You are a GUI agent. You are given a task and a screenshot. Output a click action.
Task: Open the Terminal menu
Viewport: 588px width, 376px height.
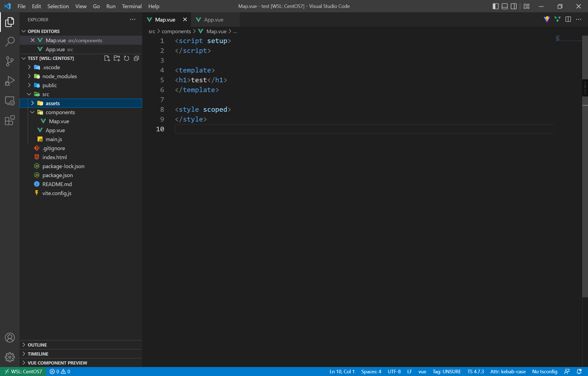click(132, 6)
